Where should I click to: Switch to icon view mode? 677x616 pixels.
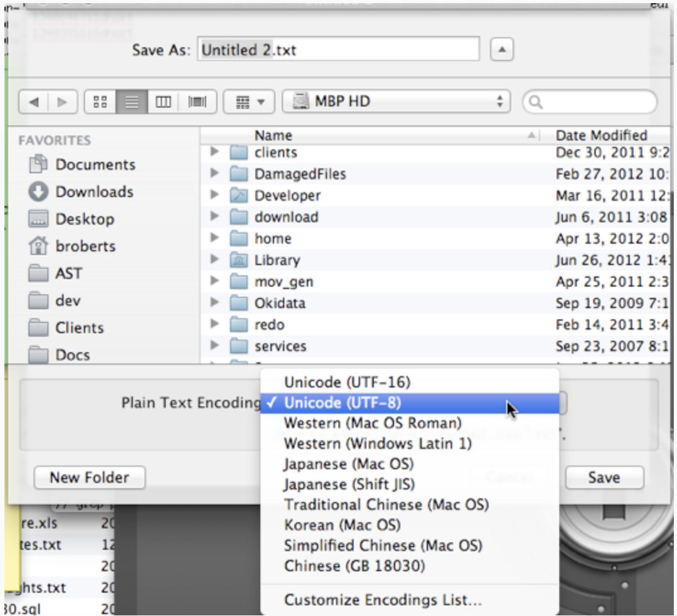point(100,102)
